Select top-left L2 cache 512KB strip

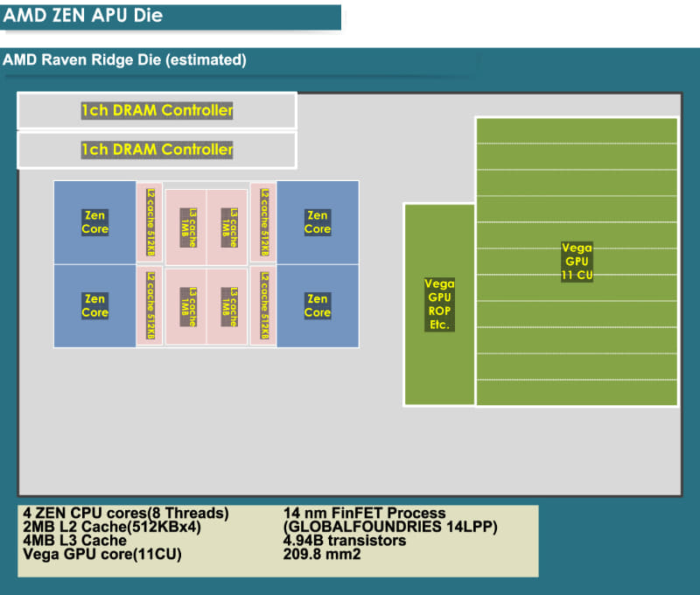pos(150,222)
